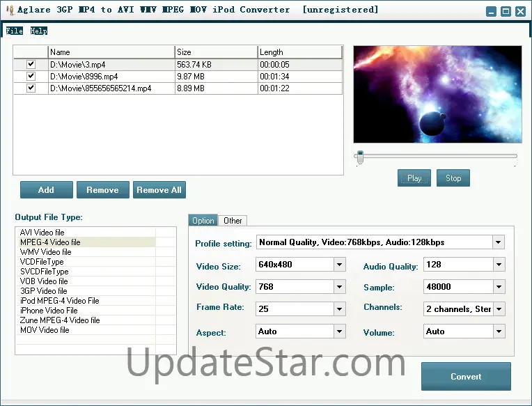
Task: Open the Volume dropdown
Action: pos(499,331)
